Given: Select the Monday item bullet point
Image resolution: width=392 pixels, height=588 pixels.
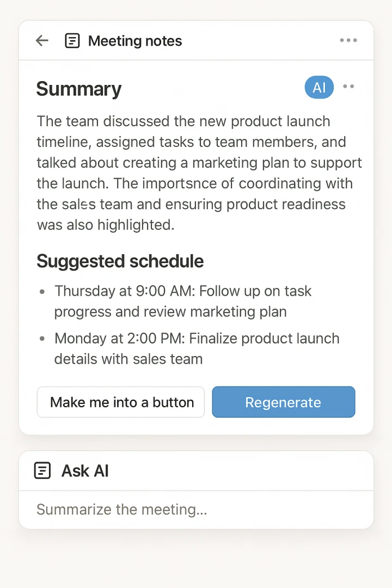Looking at the screenshot, I should click(x=42, y=339).
